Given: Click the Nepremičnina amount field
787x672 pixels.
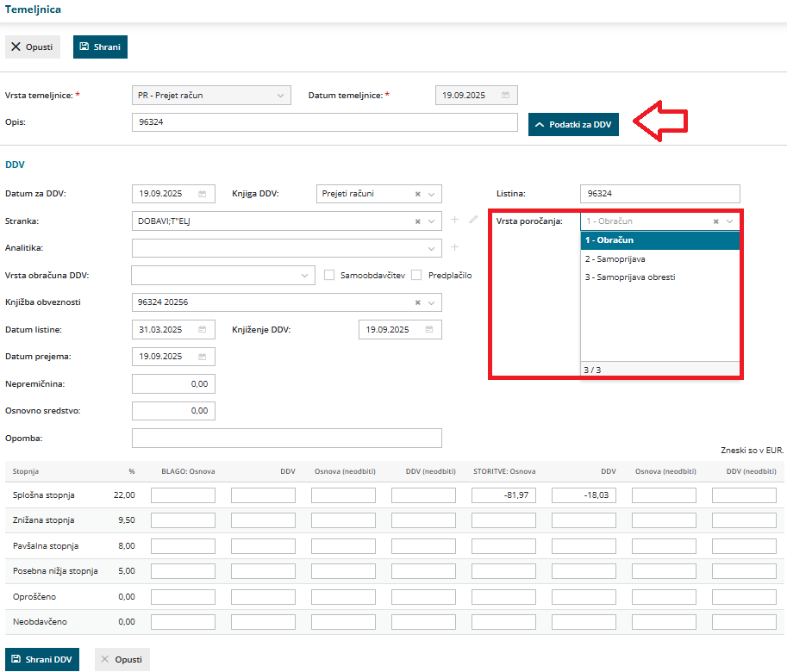Looking at the screenshot, I should [x=173, y=383].
